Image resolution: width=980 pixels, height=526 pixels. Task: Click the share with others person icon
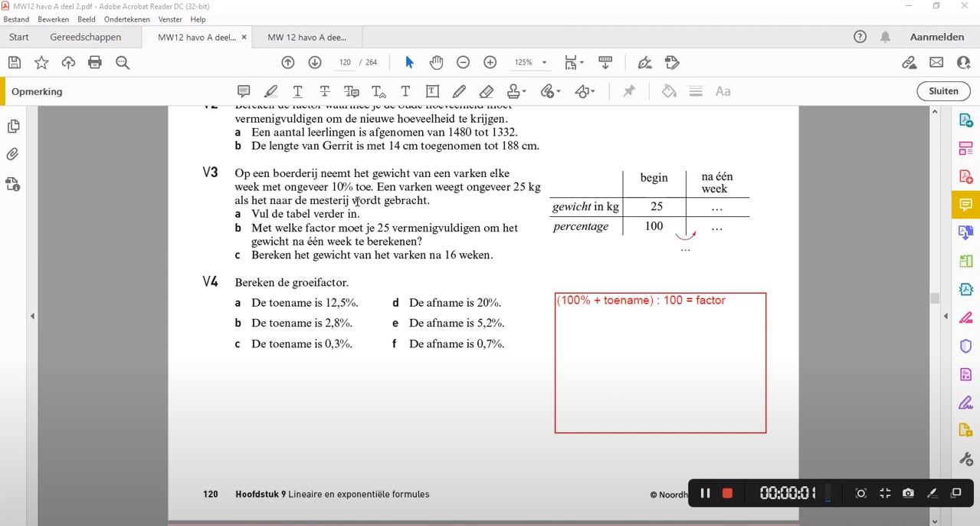[x=963, y=63]
